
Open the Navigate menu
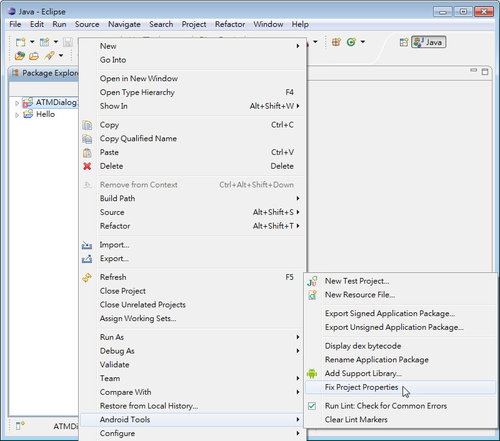click(124, 24)
